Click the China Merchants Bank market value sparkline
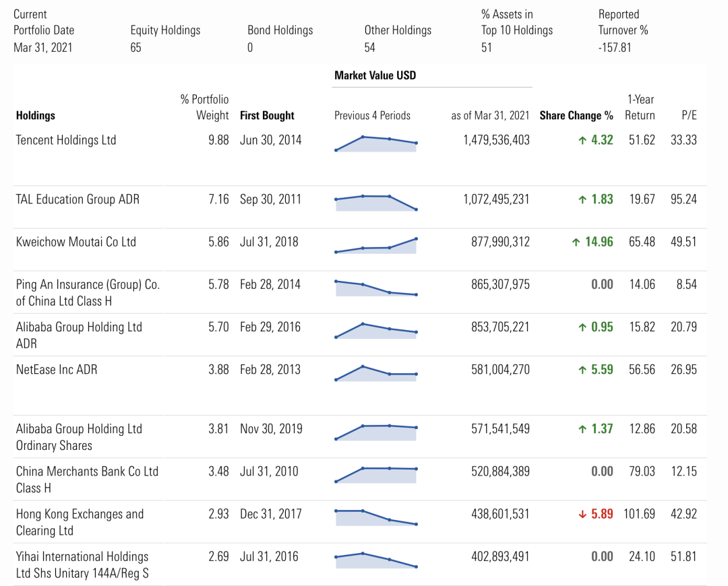Viewport: 728px width, 586px height. tap(376, 475)
